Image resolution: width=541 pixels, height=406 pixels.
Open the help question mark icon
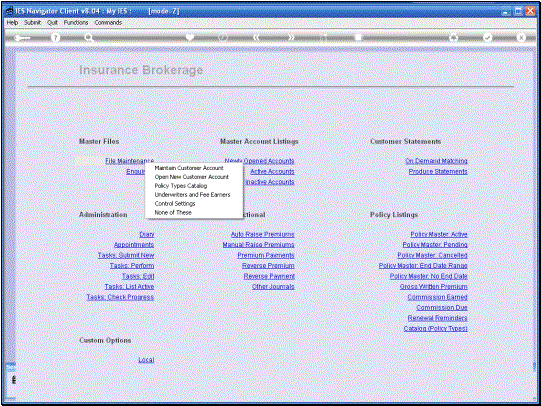pos(55,37)
